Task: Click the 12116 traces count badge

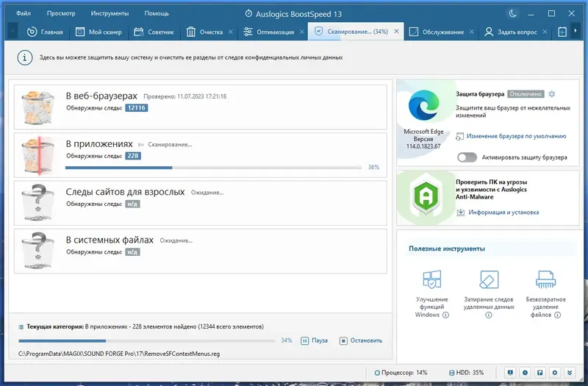Action: (x=137, y=108)
